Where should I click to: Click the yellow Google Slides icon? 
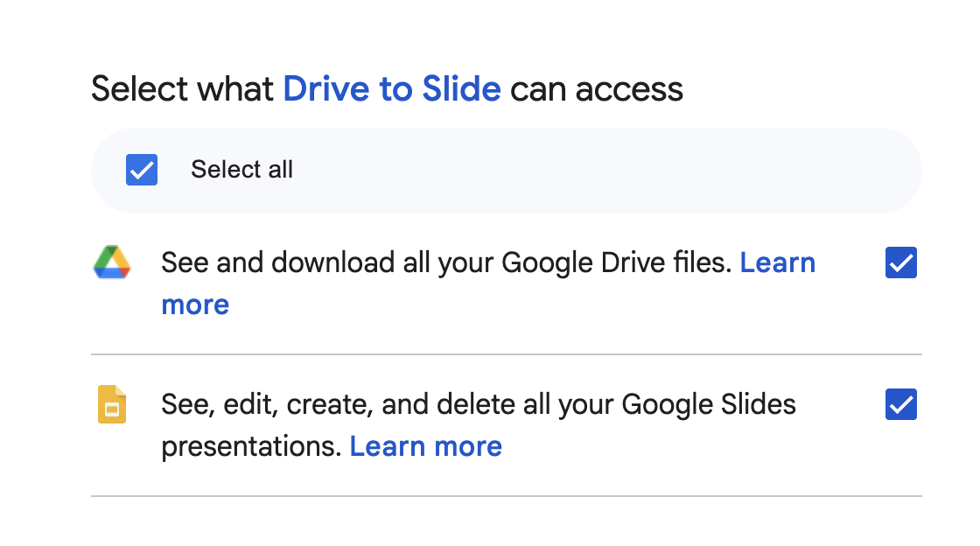[x=112, y=404]
